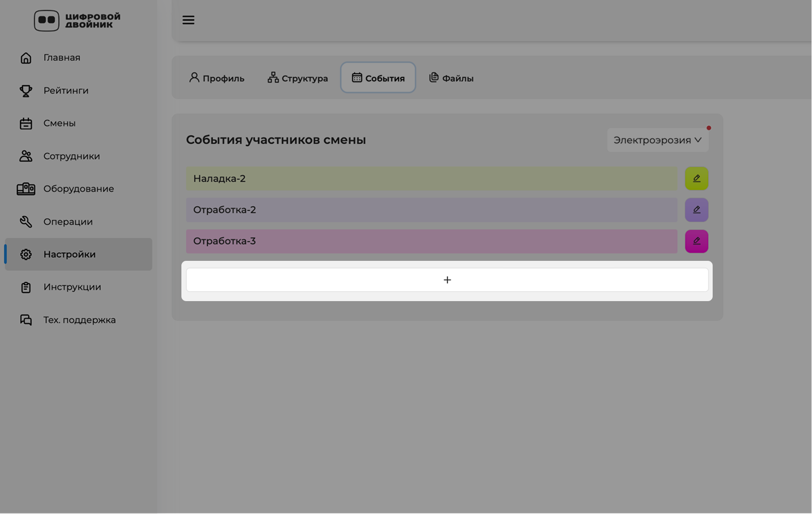
Task: Open Операции via the wrench icon
Action: 26,222
